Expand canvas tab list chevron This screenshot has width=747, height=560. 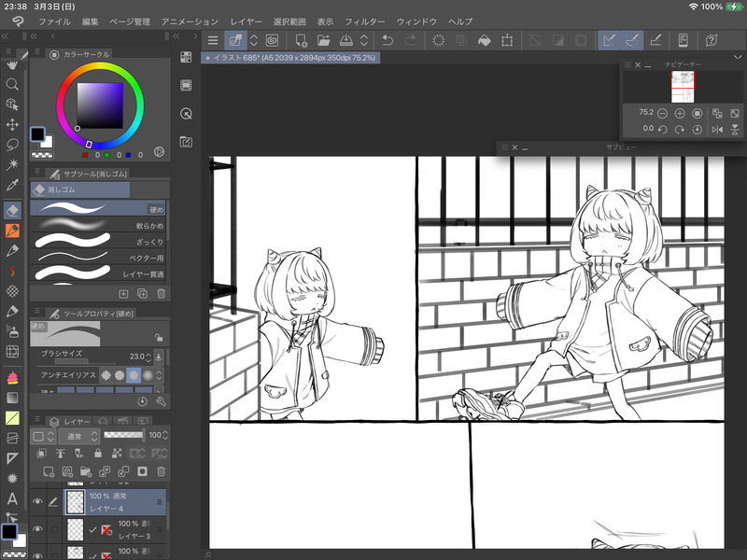pyautogui.click(x=738, y=57)
